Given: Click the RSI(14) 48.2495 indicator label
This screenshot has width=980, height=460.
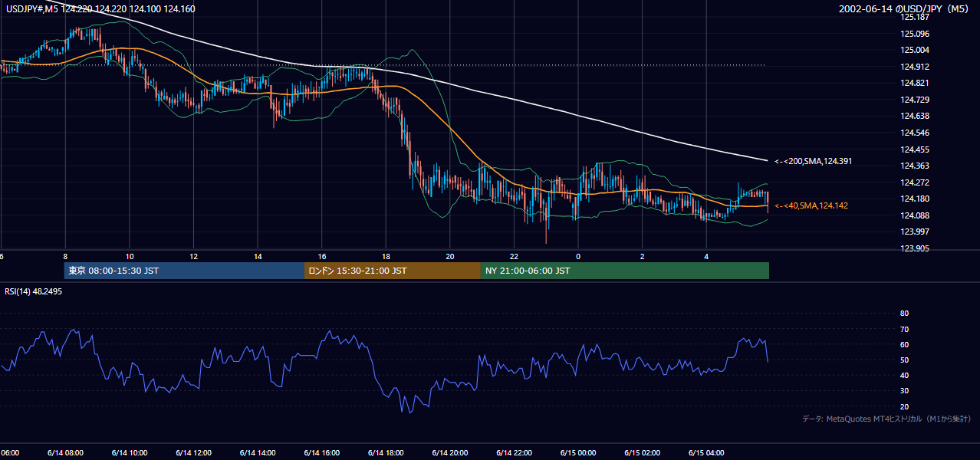Looking at the screenshot, I should click(33, 292).
